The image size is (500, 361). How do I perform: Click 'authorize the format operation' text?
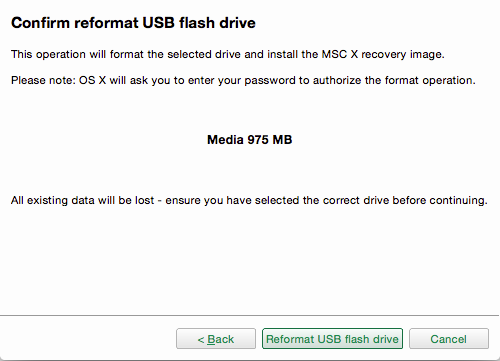coord(394,80)
